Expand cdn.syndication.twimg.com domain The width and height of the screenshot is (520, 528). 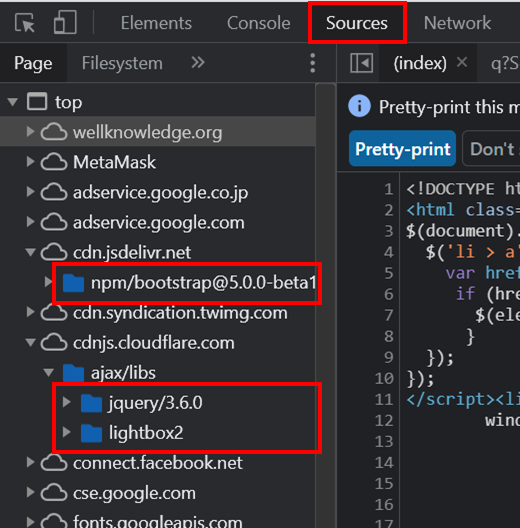pos(30,312)
